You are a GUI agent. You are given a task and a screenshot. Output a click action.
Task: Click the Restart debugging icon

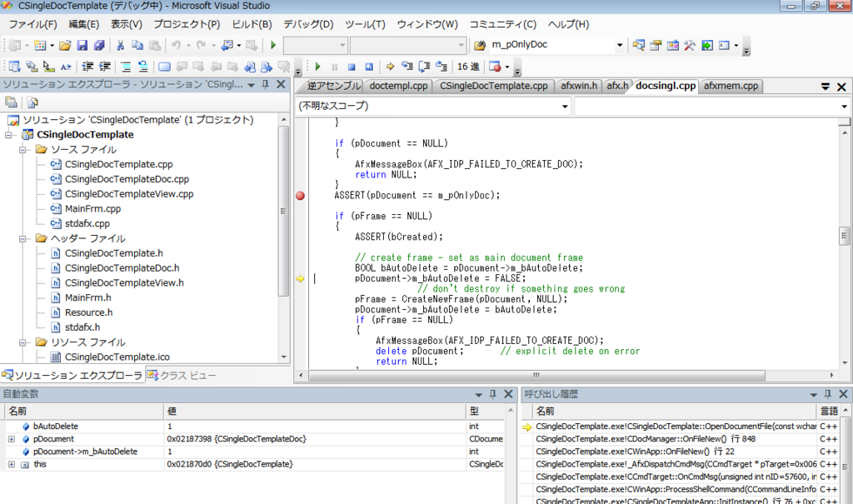[369, 67]
